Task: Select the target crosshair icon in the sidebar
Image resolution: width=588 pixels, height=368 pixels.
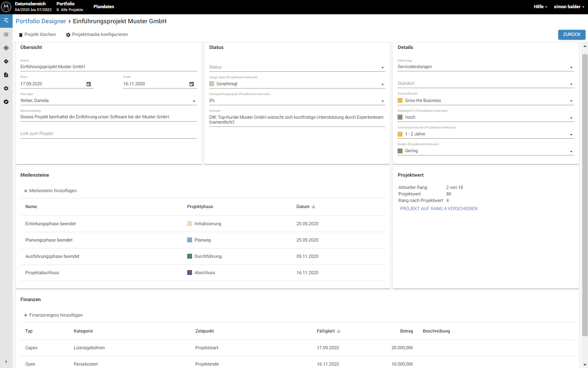Action: [6, 48]
